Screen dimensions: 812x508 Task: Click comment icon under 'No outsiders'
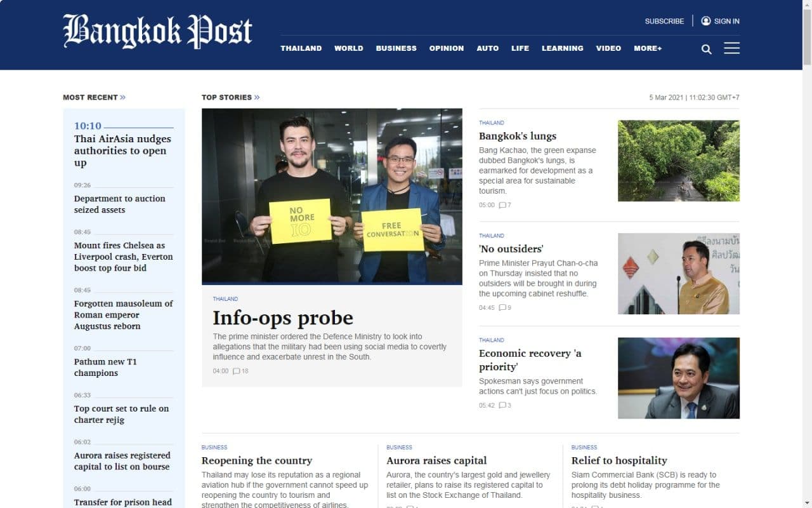pyautogui.click(x=502, y=307)
